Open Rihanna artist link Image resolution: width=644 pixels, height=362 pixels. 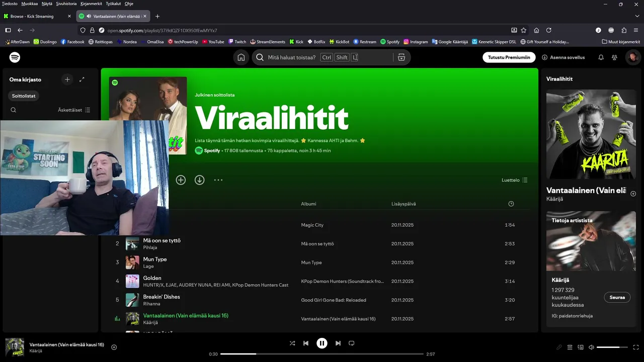click(x=151, y=304)
